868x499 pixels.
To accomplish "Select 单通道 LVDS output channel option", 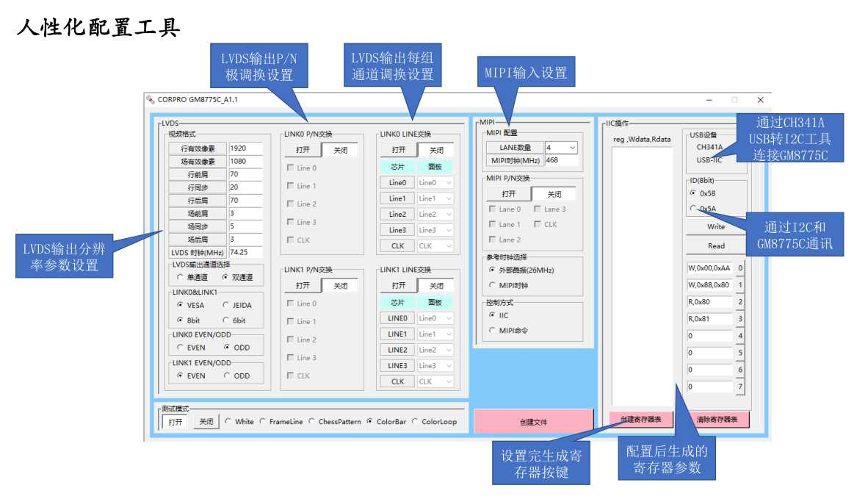I will point(181,278).
